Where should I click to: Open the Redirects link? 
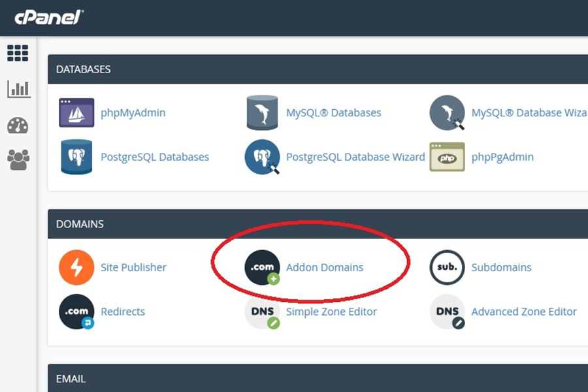click(x=123, y=312)
